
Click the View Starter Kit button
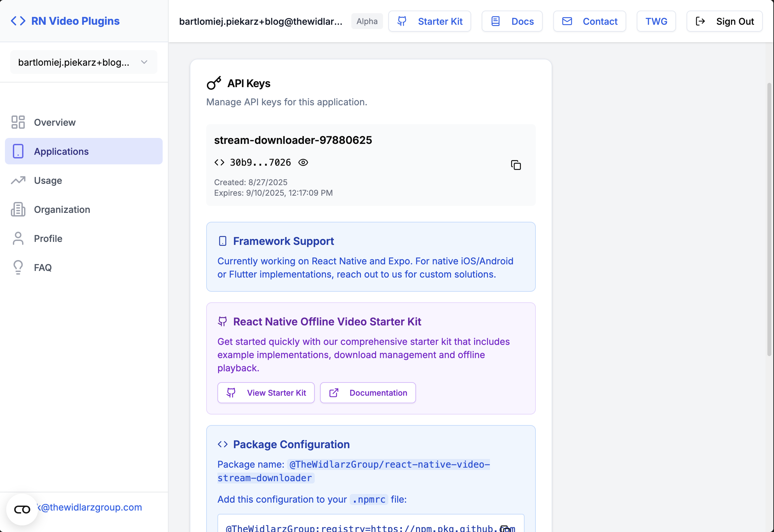click(266, 393)
